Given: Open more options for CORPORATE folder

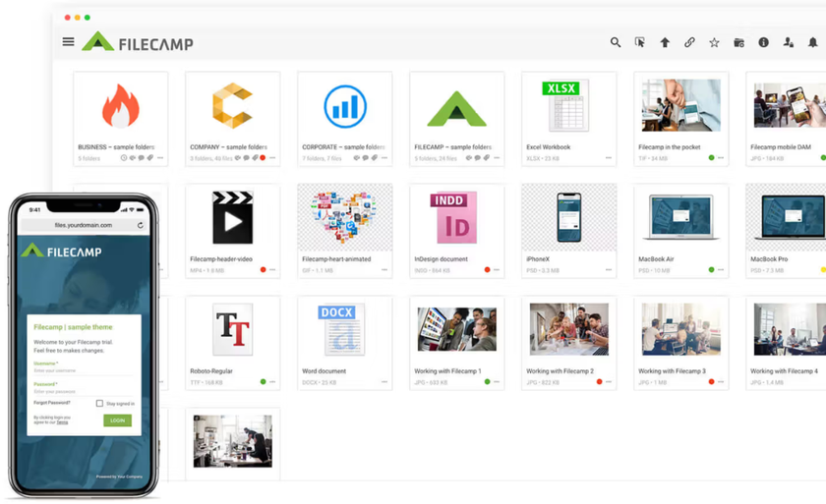Looking at the screenshot, I should tap(384, 158).
